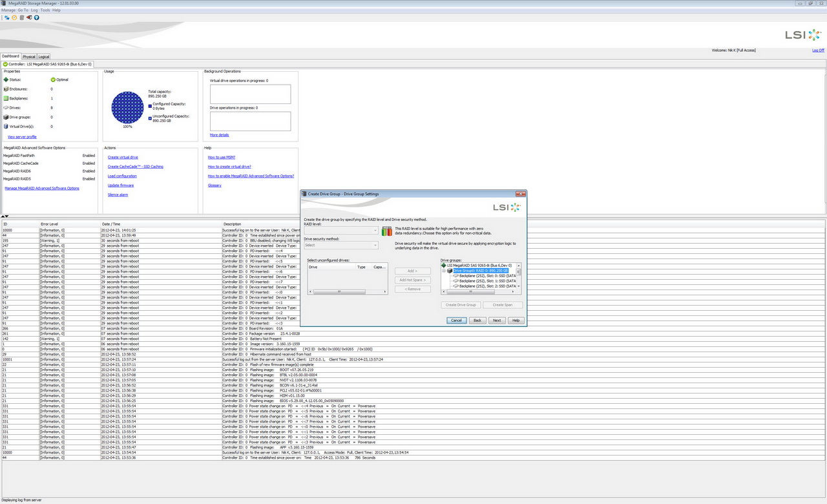The width and height of the screenshot is (827, 504).
Task: Switch to the Physical tab
Action: click(x=29, y=57)
